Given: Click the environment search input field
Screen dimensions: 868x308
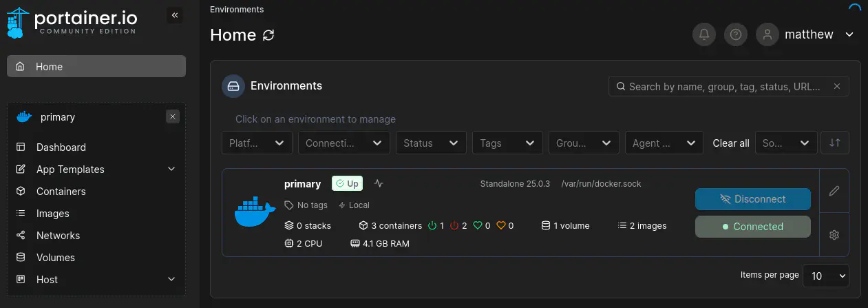Looking at the screenshot, I should pos(723,87).
